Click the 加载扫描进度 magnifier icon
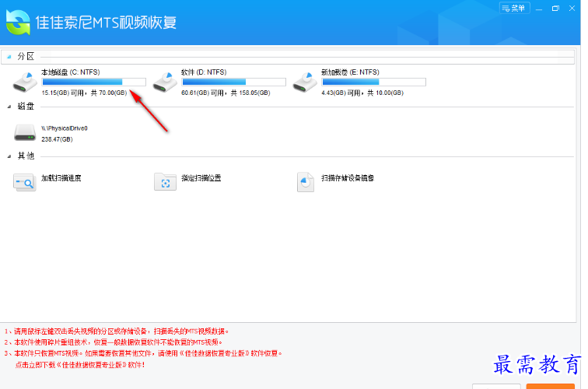This screenshot has height=389, width=588. click(24, 182)
